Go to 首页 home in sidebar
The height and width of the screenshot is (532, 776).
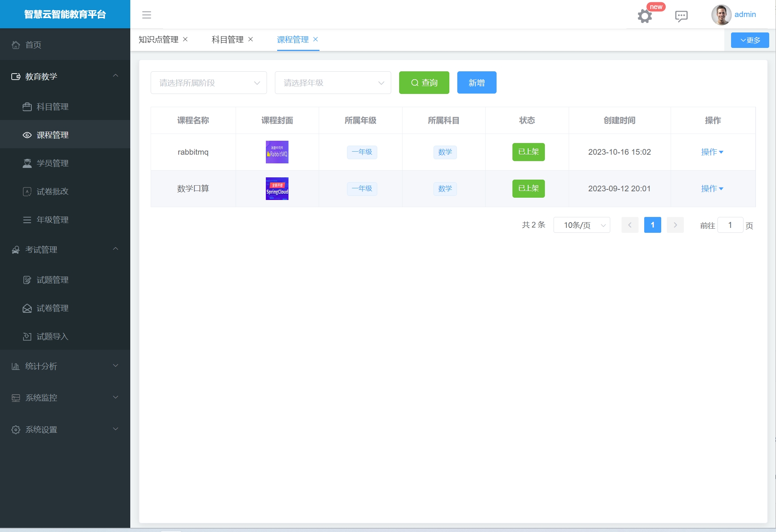coord(33,45)
